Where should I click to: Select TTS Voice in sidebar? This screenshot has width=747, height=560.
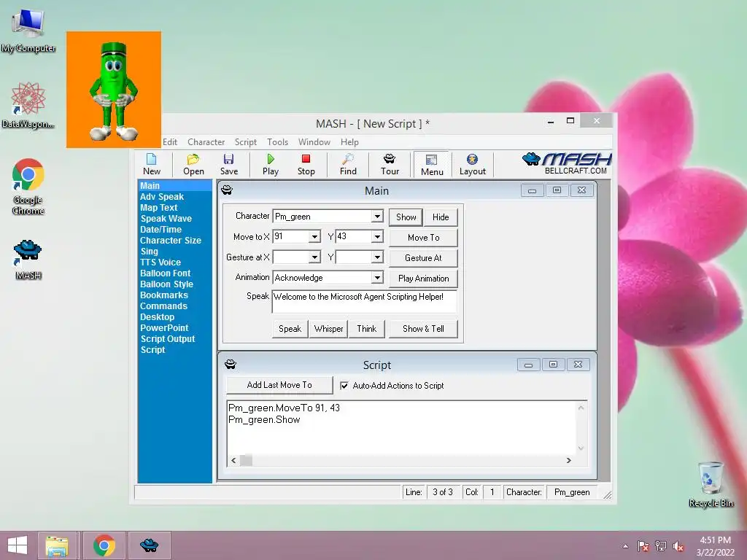point(160,262)
